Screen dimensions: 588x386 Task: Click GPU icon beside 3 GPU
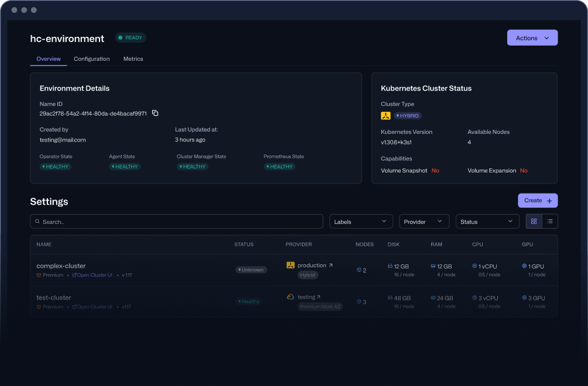pos(524,298)
